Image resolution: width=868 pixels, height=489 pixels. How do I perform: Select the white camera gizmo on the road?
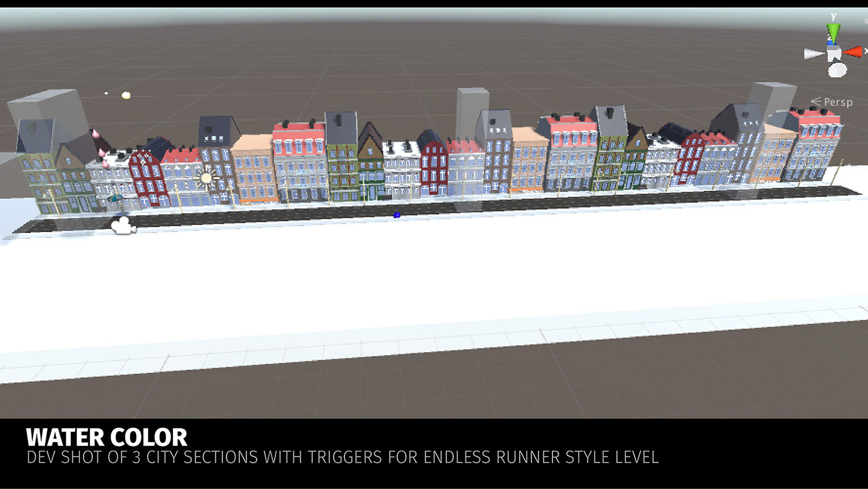123,226
